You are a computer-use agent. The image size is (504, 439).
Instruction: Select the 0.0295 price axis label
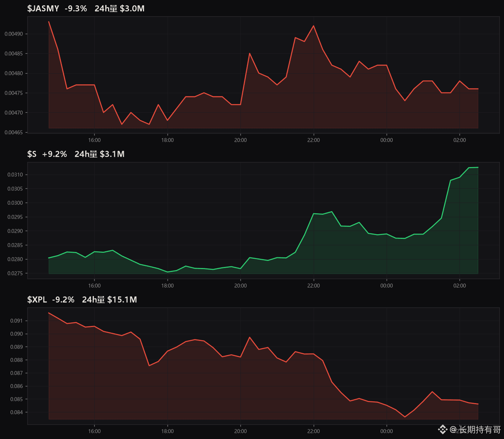[15, 217]
